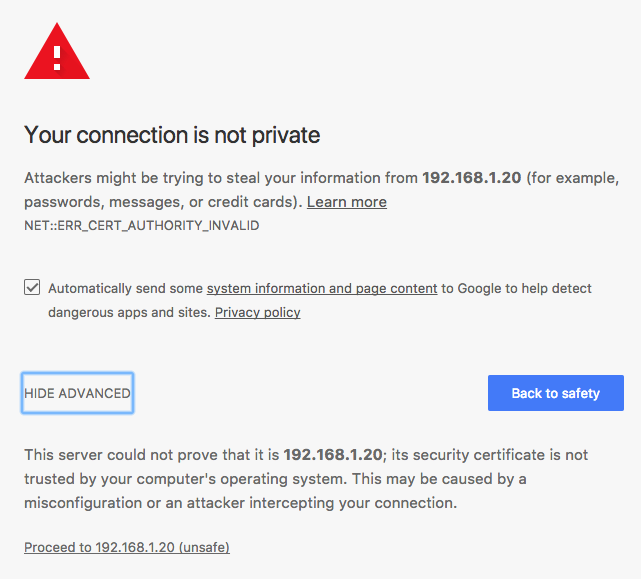Click the 'dangerous apps and sites.' text
641x579 pixels.
point(130,313)
